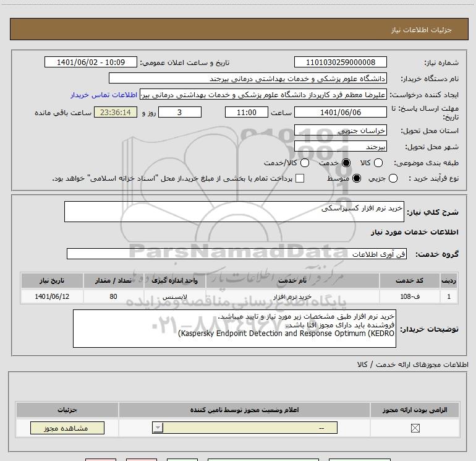The height and width of the screenshot is (461, 476).
Task: Click the اطلاعات خدمات مورد نیاز heading
Action: (x=414, y=232)
